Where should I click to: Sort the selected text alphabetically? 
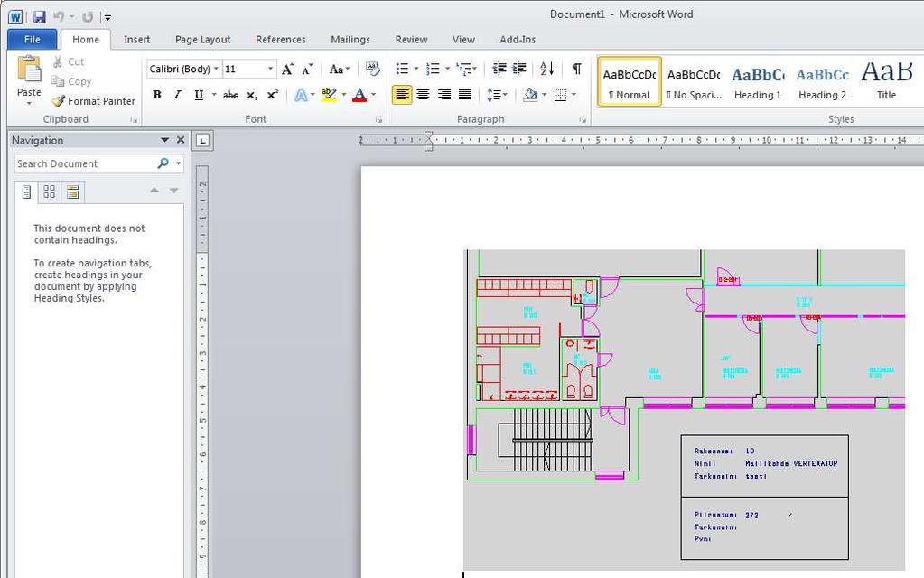click(x=546, y=69)
